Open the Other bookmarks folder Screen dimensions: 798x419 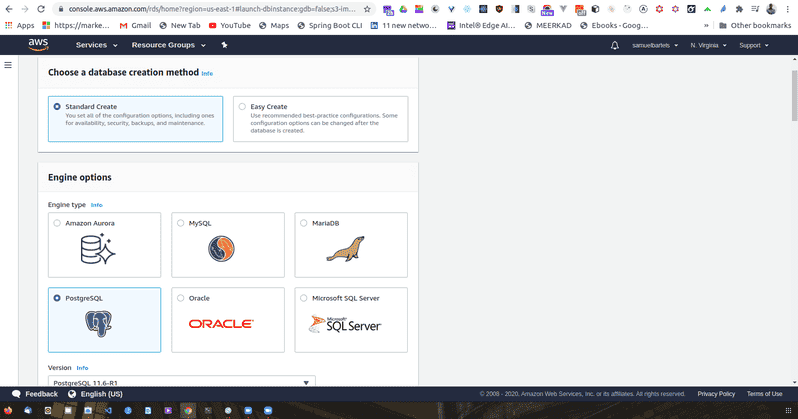755,25
